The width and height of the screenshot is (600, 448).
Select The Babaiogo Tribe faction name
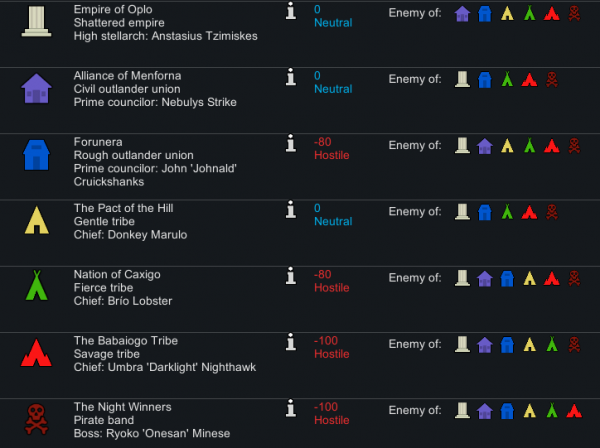click(x=126, y=340)
